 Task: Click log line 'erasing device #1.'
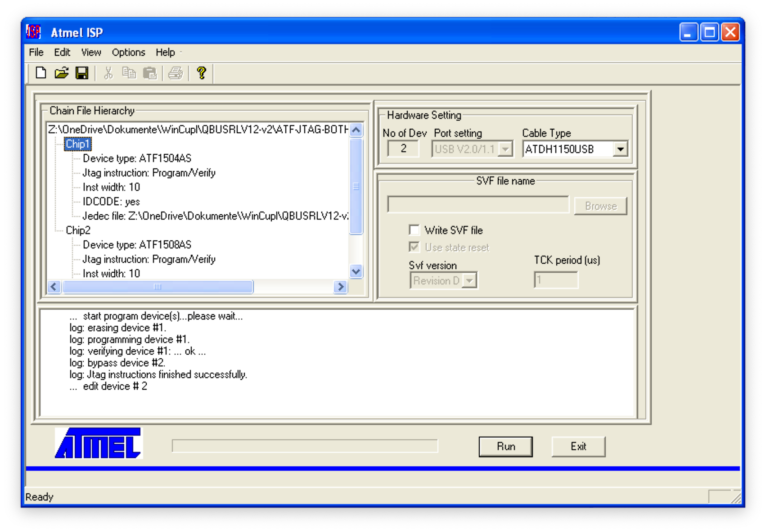(x=117, y=328)
